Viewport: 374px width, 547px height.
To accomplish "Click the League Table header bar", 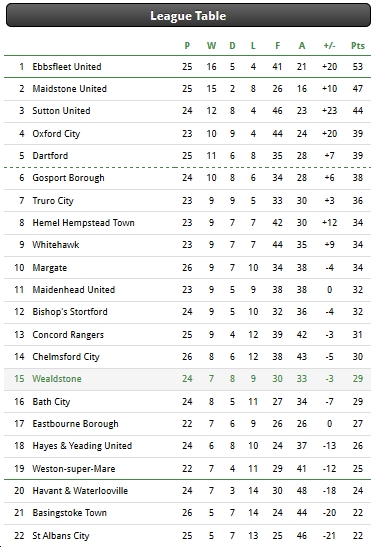I will (x=188, y=15).
